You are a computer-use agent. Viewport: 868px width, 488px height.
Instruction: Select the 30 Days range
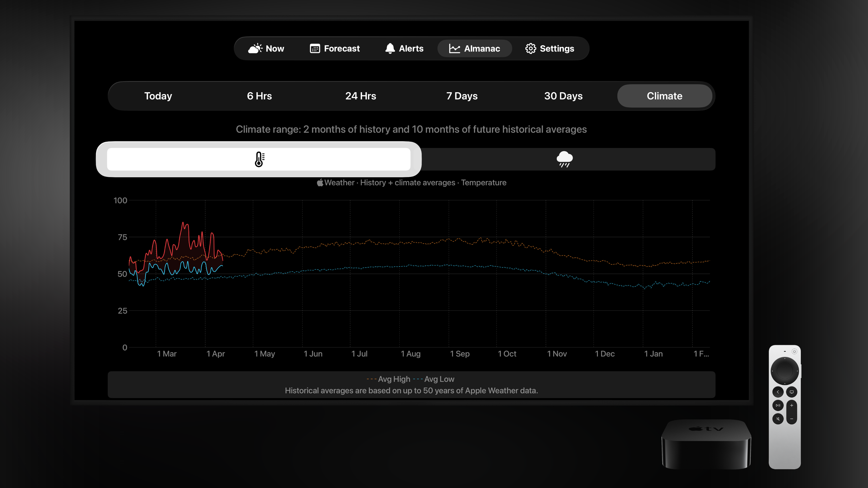tap(563, 96)
